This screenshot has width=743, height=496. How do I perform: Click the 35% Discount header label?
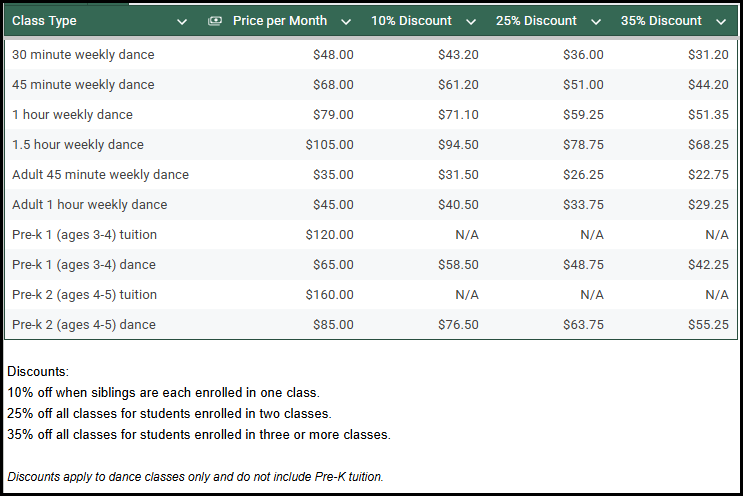[x=661, y=21]
